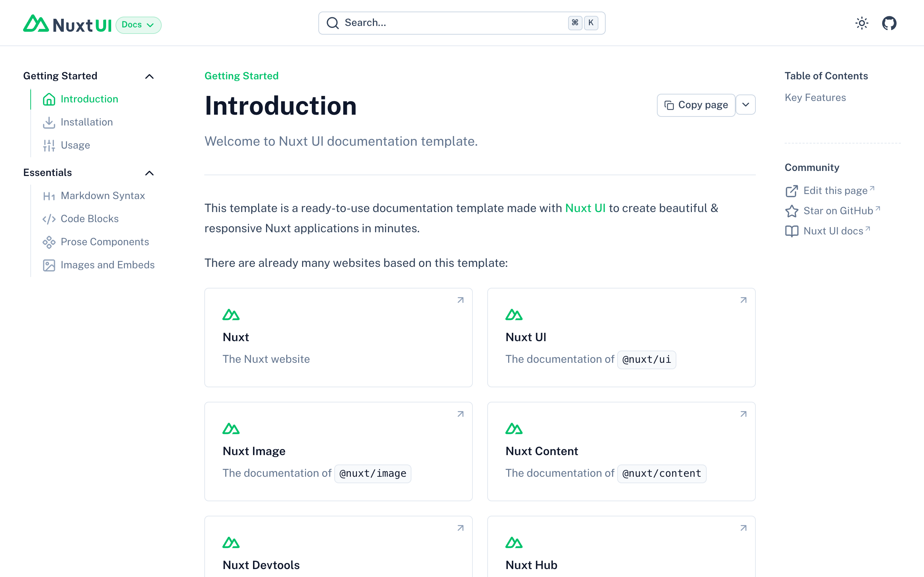Follow the green Nuxt UI inline link
Image resolution: width=924 pixels, height=577 pixels.
[585, 208]
